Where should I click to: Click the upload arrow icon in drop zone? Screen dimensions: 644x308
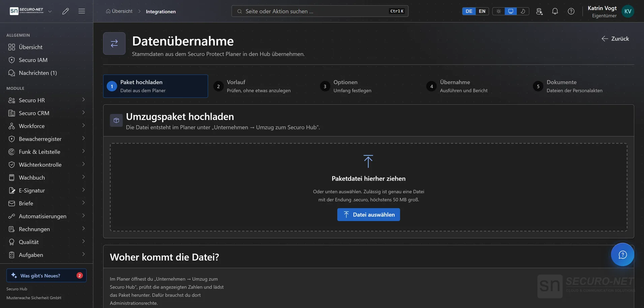pos(368,161)
